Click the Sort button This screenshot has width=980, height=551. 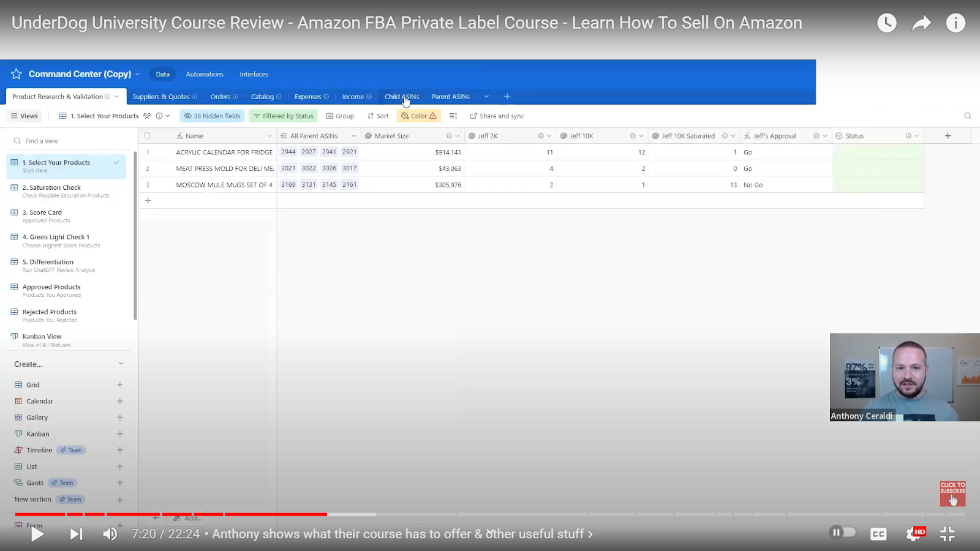378,116
